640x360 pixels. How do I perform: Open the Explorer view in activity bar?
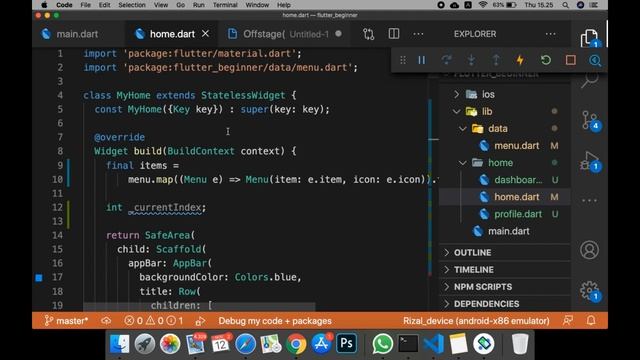pyautogui.click(x=589, y=38)
